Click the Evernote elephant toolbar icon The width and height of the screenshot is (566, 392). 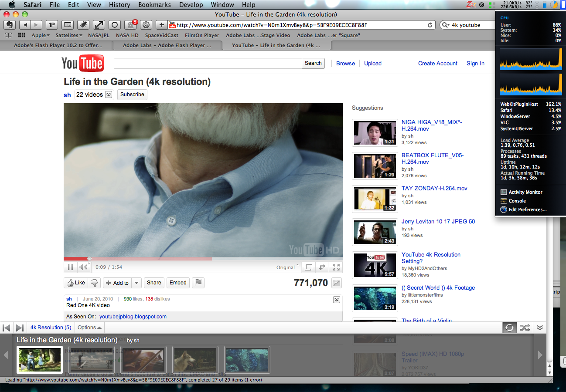pos(10,25)
